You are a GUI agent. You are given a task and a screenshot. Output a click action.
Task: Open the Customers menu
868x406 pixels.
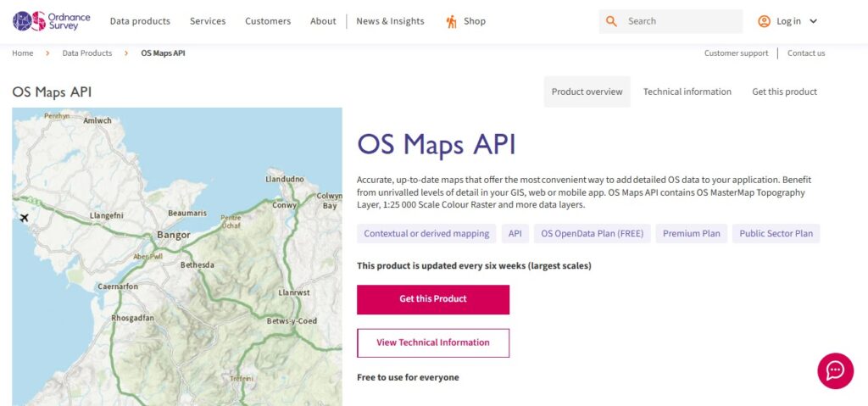[268, 21]
